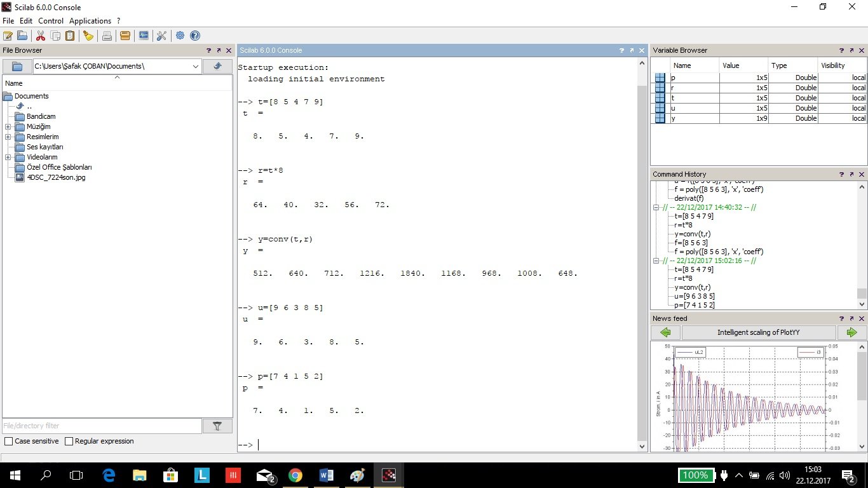This screenshot has width=868, height=488.
Task: Close the News feed panel
Action: (861, 318)
